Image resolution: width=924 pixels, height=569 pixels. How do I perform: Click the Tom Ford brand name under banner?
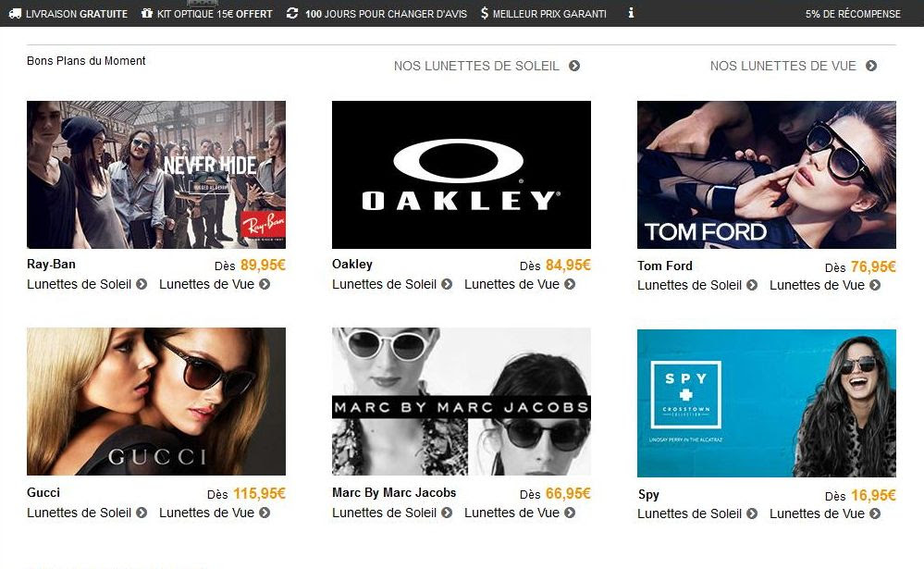(x=665, y=266)
